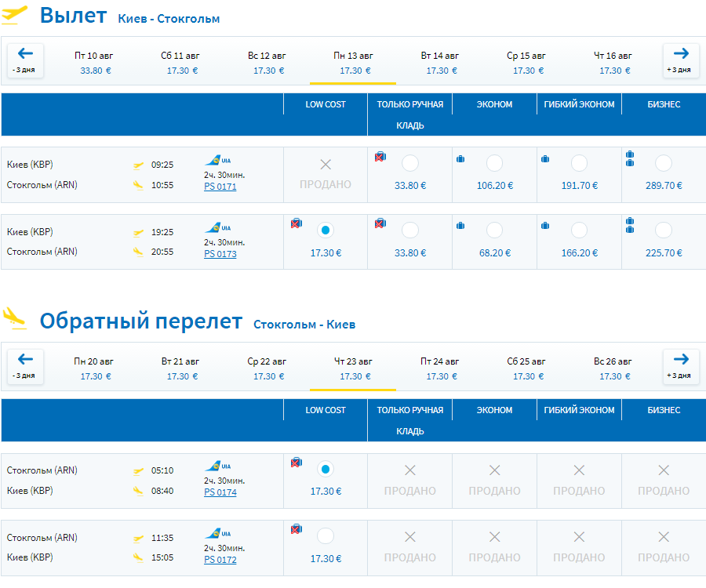The width and height of the screenshot is (706, 588).
Task: Select the 33.80 € hand-luggage fare for PS 0171
Action: pos(409,164)
